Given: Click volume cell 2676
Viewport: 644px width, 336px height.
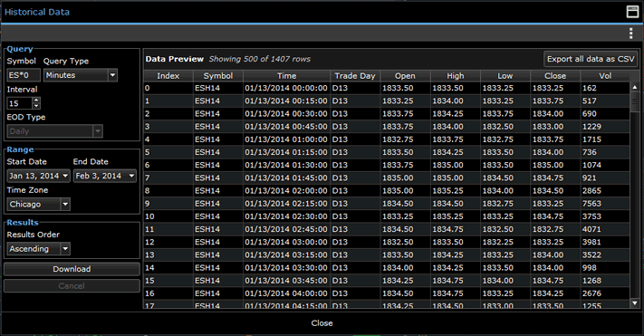Looking at the screenshot, I should 605,293.
